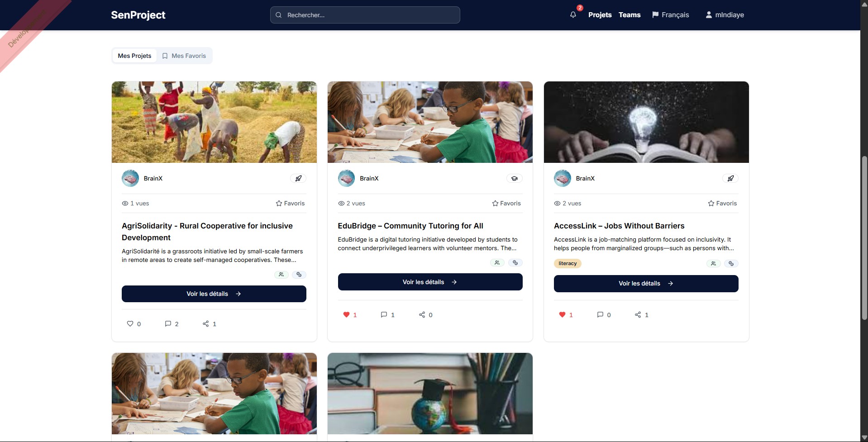Like the AgriSolidarity project with the heart
Viewport: 868px width, 442px height.
130,324
